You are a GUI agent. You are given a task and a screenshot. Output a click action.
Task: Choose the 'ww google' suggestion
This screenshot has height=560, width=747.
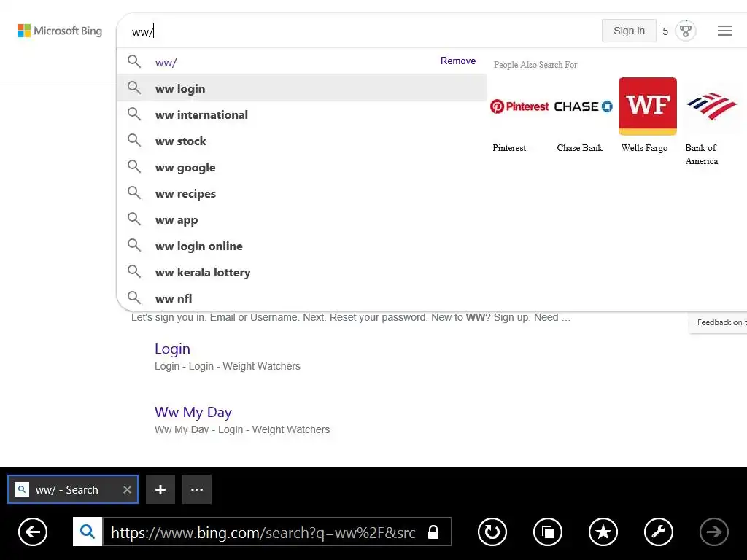pos(302,167)
